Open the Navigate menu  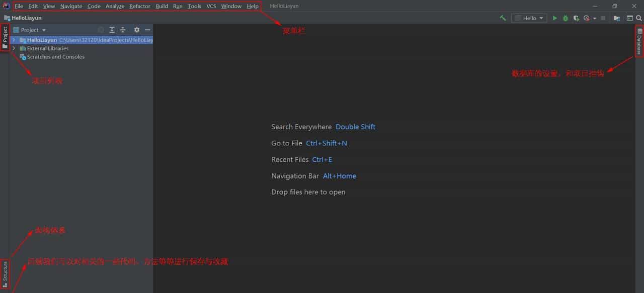[70, 6]
